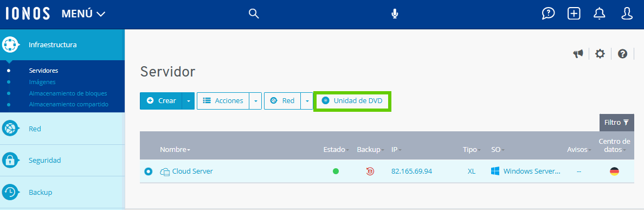Viewport: 644px width, 210px height.
Task: Open the settings gear icon
Action: pos(600,53)
